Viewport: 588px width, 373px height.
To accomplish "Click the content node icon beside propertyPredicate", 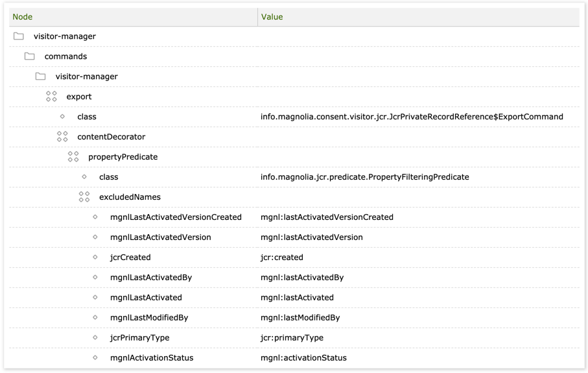I will click(73, 157).
